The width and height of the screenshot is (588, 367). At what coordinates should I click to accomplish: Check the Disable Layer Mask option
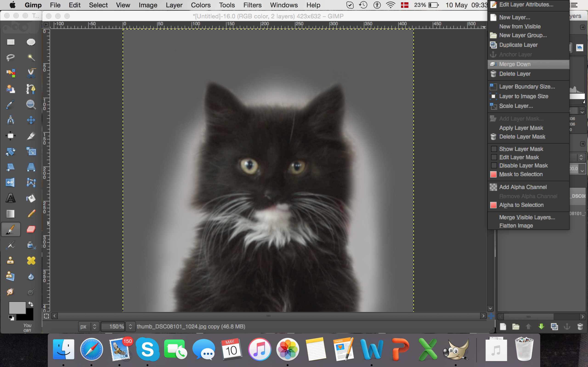pos(494,166)
